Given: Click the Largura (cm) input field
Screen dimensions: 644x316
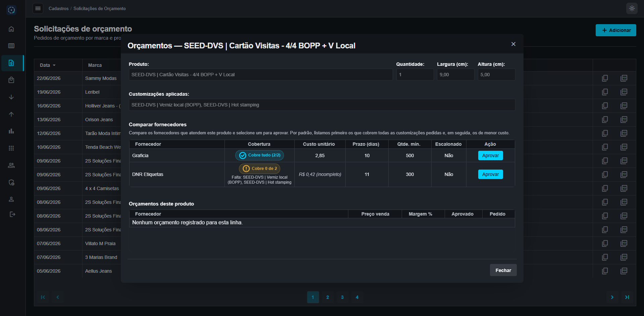Looking at the screenshot, I should (455, 75).
